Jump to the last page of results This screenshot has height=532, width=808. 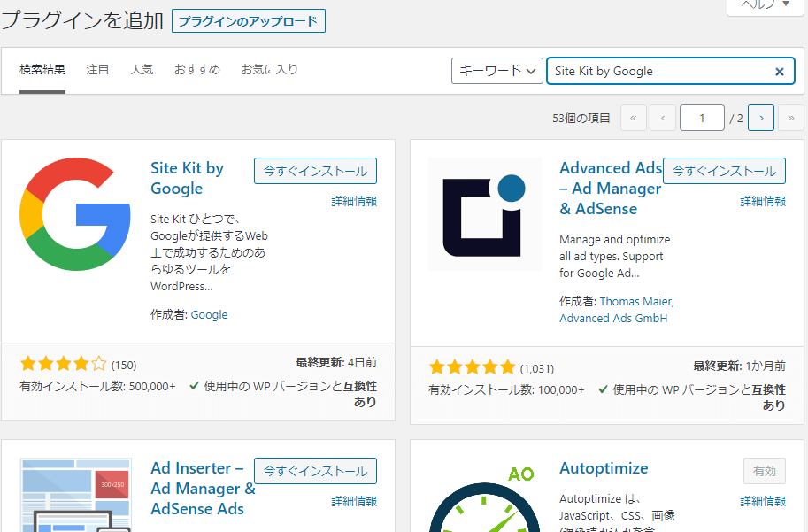click(791, 118)
